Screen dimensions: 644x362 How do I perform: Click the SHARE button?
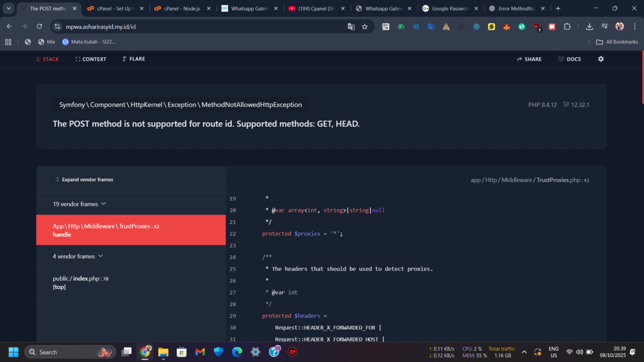[529, 59]
